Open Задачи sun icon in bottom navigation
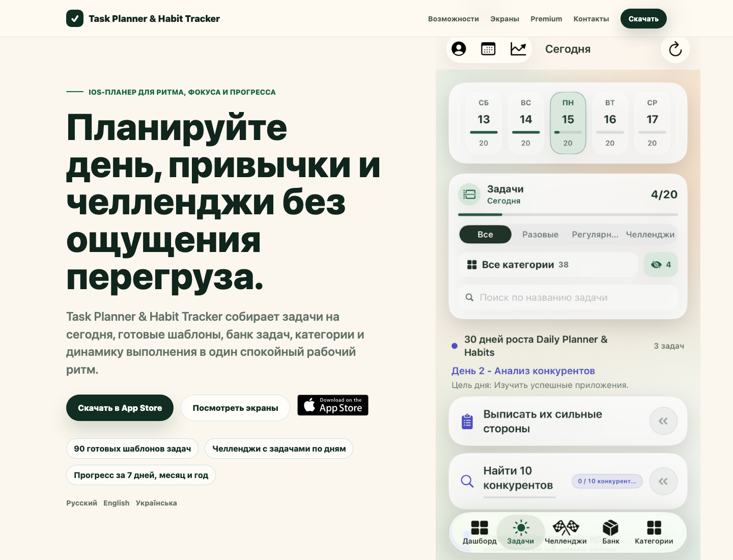733x560 pixels. [521, 533]
